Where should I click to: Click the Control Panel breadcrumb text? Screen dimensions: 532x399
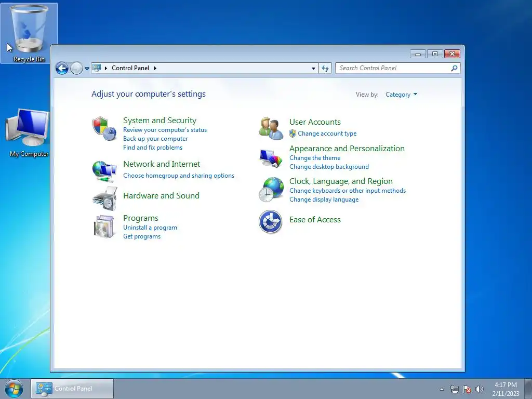click(x=130, y=68)
